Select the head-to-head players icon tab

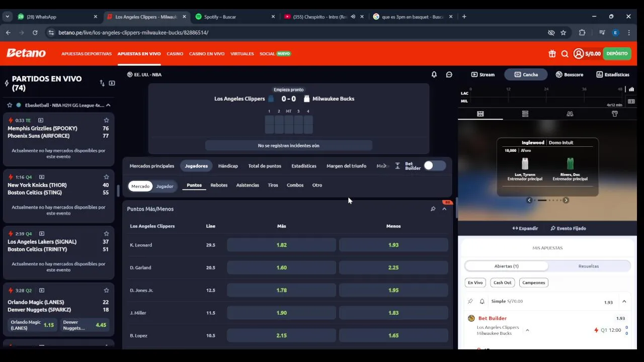point(570,114)
